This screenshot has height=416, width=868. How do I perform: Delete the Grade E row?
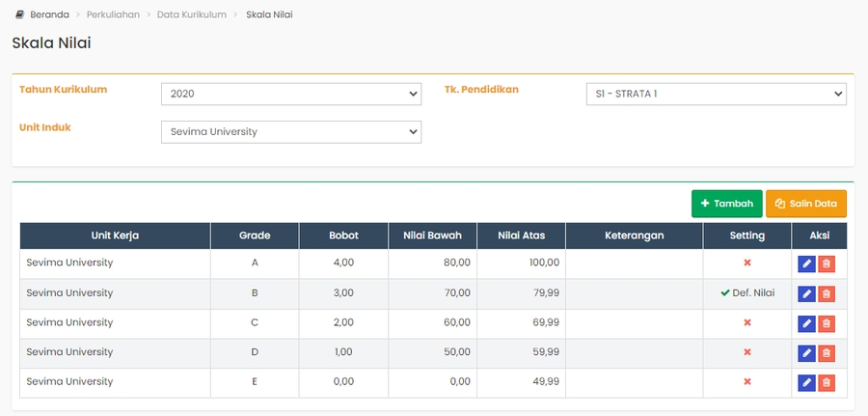click(827, 383)
